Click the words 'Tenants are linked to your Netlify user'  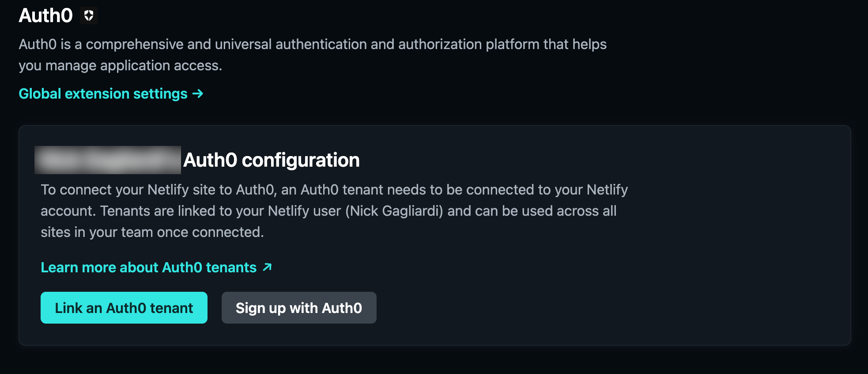pos(221,211)
